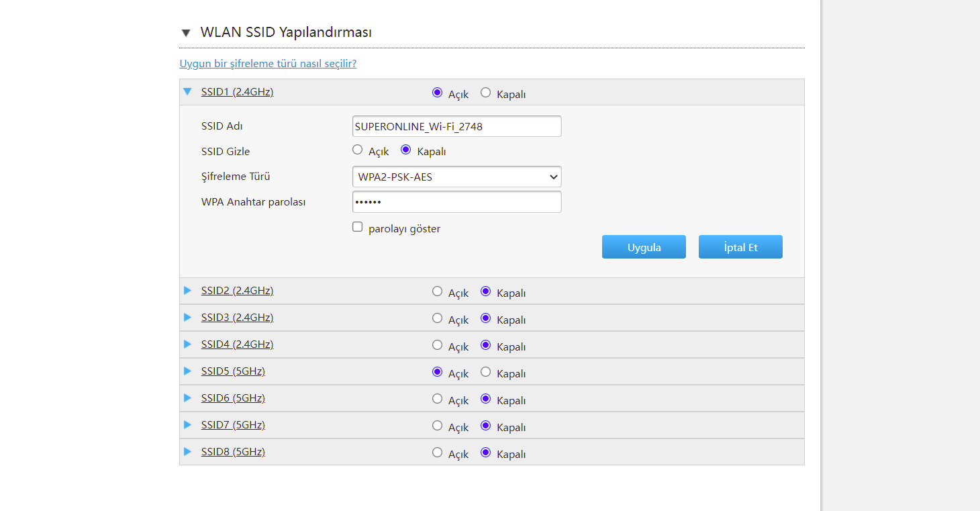Click the blue arrow beside SSID8 (5GHz)
This screenshot has width=980, height=511.
187,452
